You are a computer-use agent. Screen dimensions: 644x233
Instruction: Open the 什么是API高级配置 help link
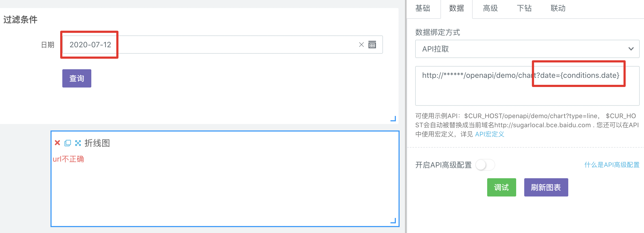[x=612, y=165]
